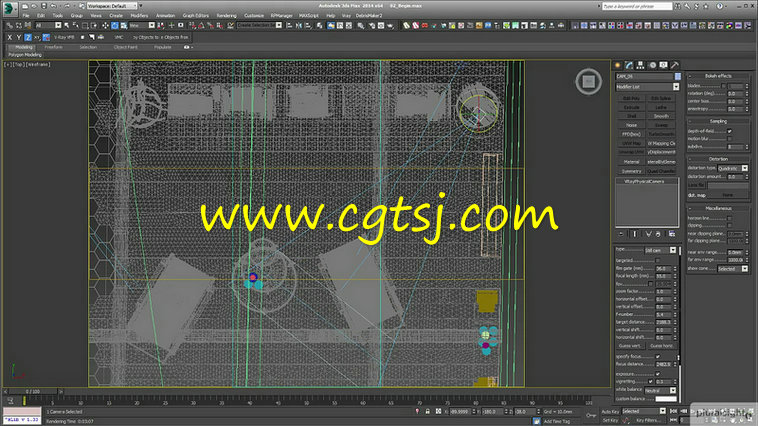Click Configure Modifier Sets icon under stack
This screenshot has width=758, height=426.
pyautogui.click(x=672, y=234)
